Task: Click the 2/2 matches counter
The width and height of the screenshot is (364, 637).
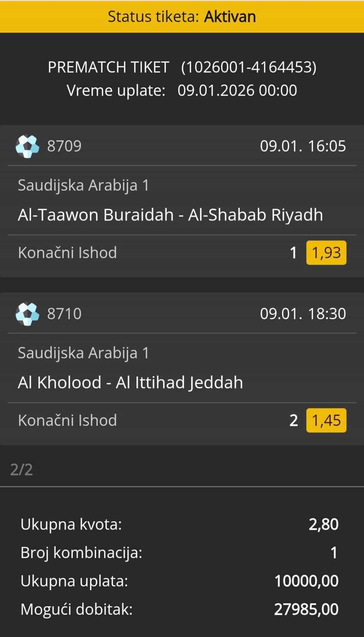Action: click(x=22, y=470)
